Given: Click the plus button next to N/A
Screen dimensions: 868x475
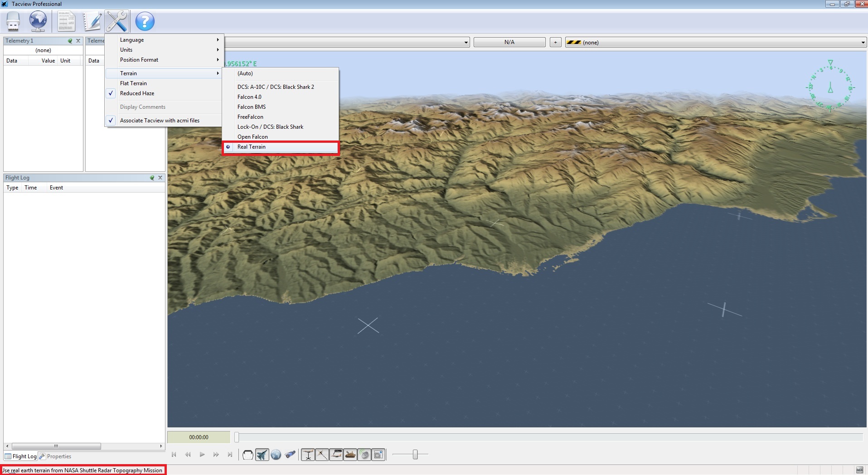Looking at the screenshot, I should 555,42.
